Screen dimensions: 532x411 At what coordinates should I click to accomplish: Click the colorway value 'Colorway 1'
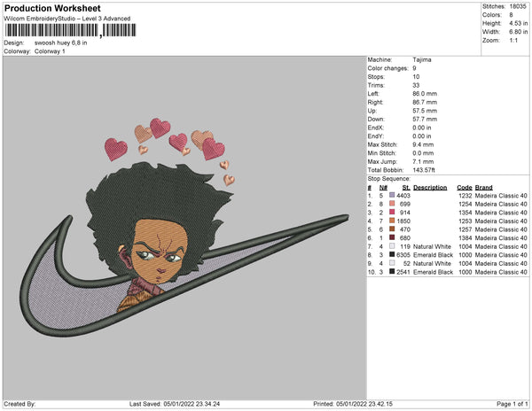[50, 51]
